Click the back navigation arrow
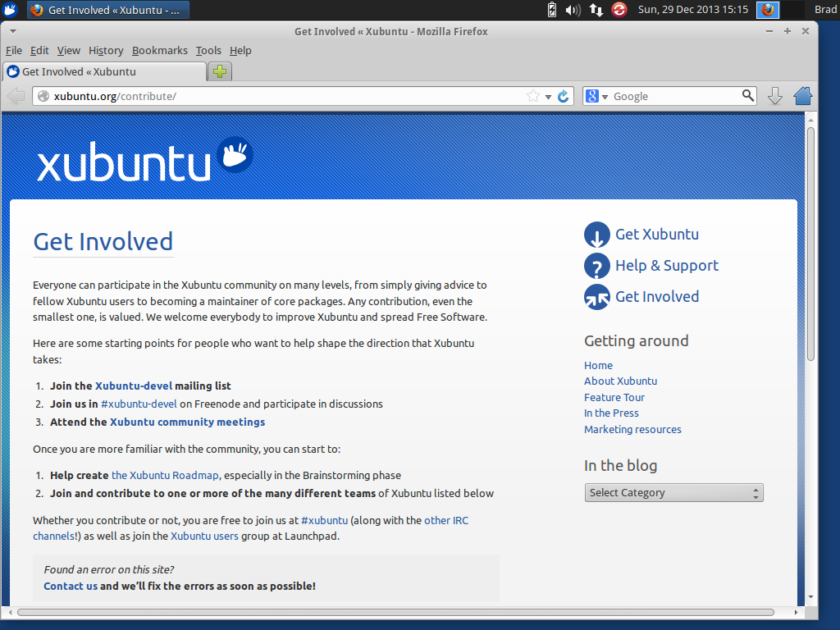This screenshot has width=840, height=630. pyautogui.click(x=16, y=97)
